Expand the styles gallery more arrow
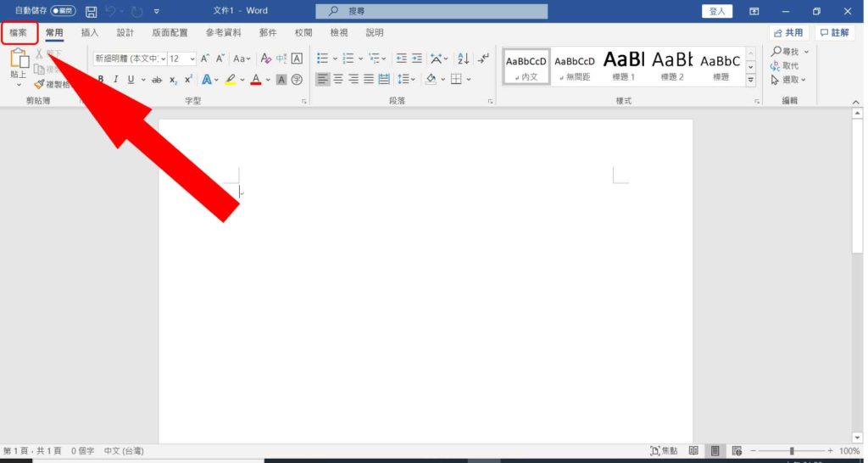868x463 pixels. [x=751, y=80]
